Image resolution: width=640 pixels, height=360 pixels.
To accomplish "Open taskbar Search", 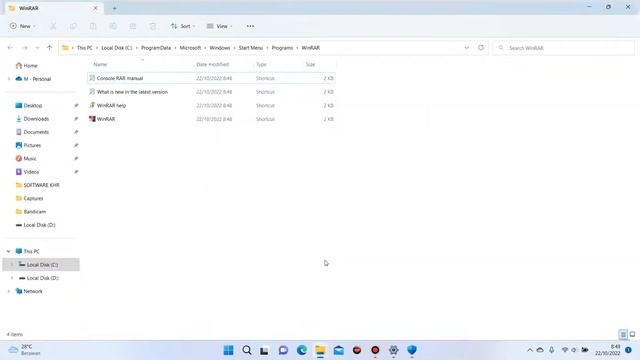I will pos(247,350).
